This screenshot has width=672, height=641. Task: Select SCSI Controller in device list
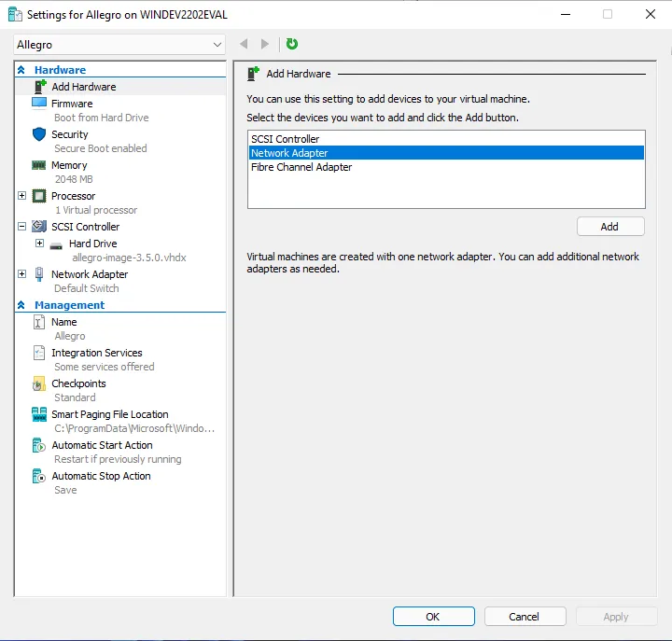click(285, 139)
